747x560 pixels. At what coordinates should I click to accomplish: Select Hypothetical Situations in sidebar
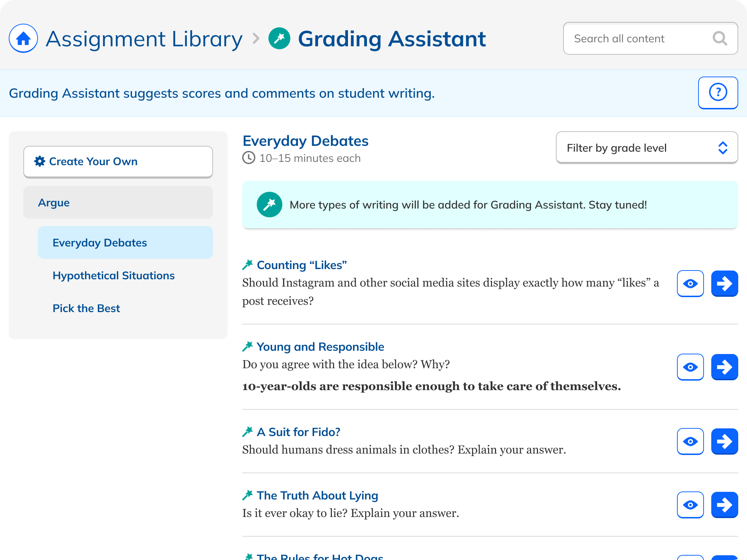pyautogui.click(x=113, y=276)
